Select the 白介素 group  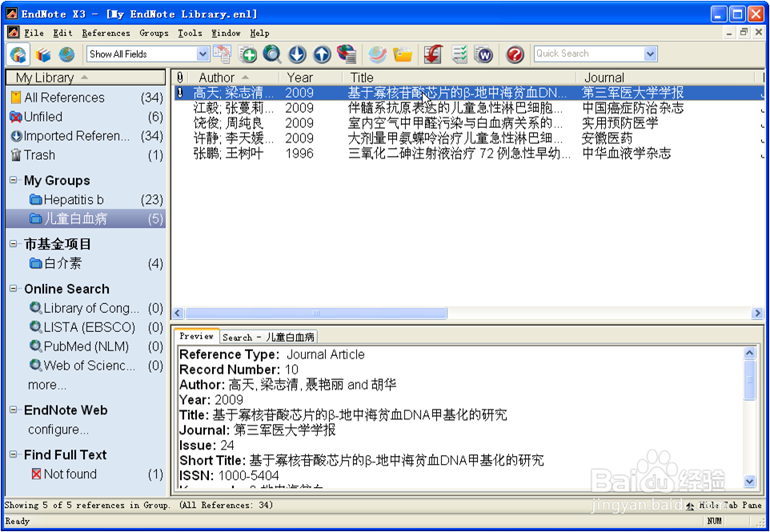(86, 263)
